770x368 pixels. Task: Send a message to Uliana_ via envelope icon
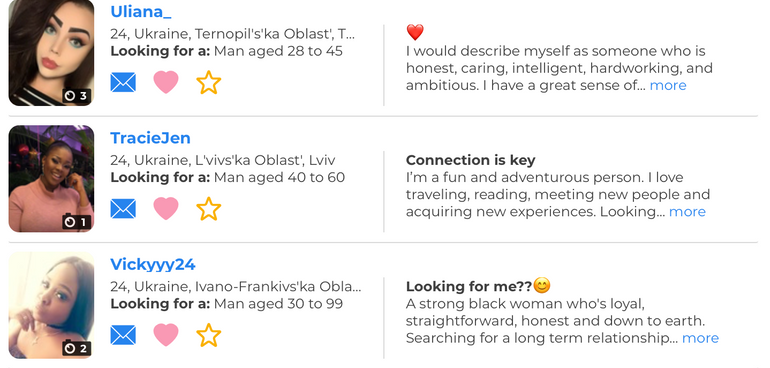coord(123,83)
